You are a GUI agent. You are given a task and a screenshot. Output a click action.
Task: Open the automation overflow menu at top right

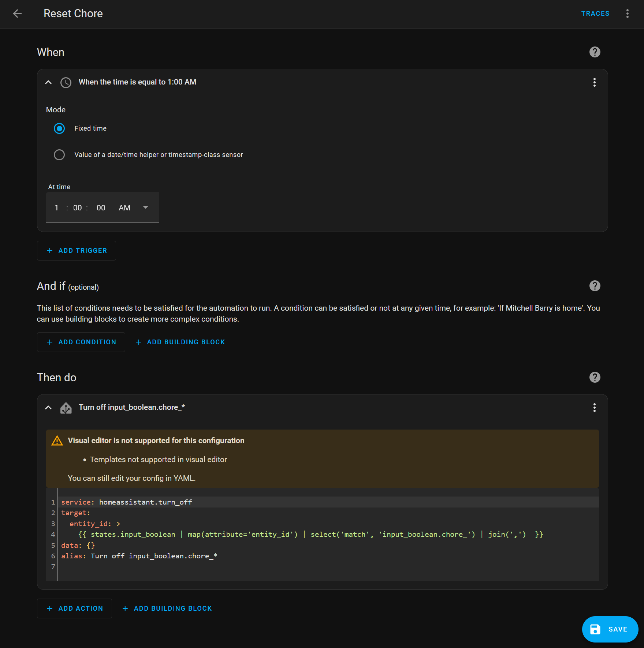point(627,14)
